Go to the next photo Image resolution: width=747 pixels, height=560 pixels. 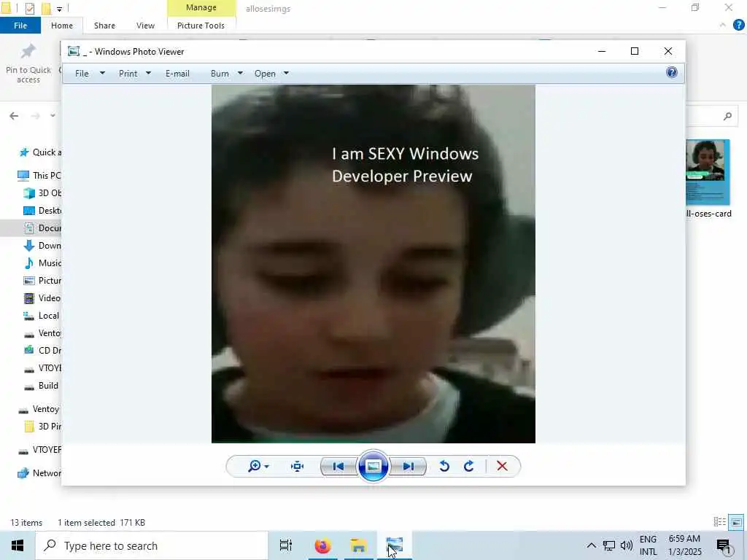pyautogui.click(x=409, y=466)
